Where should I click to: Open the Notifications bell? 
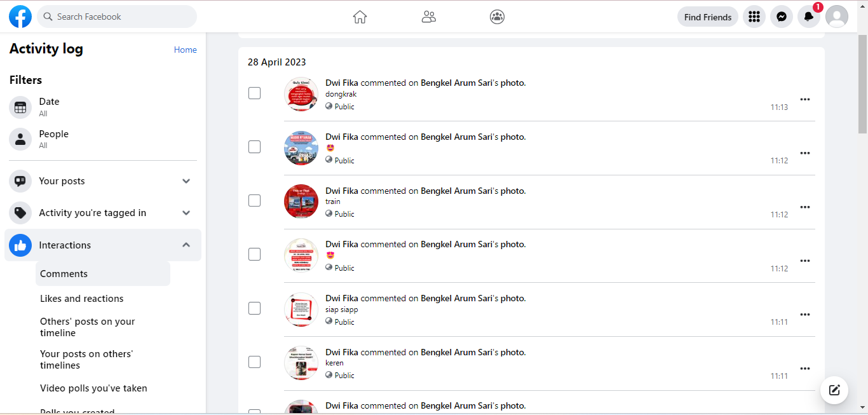[x=808, y=17]
